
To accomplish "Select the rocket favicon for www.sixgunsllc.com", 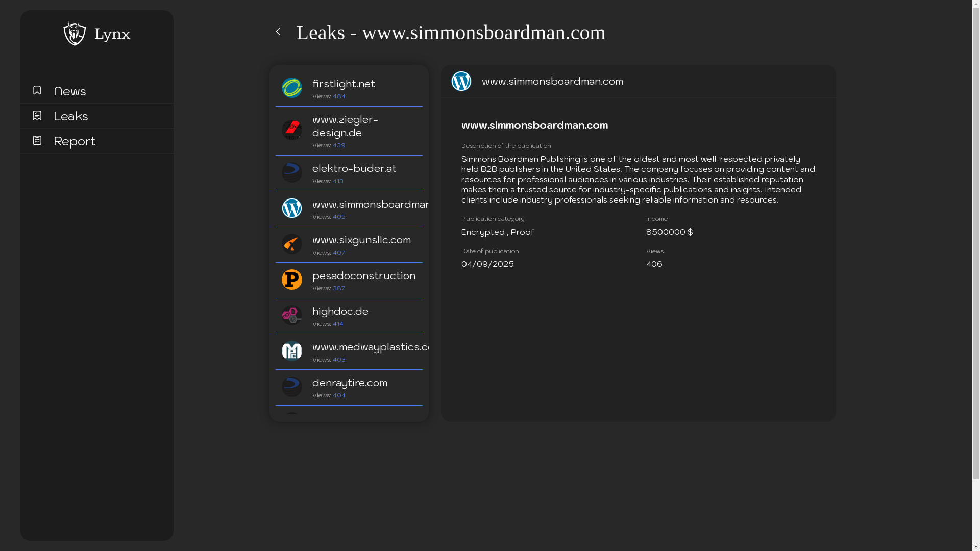I will click(x=291, y=244).
